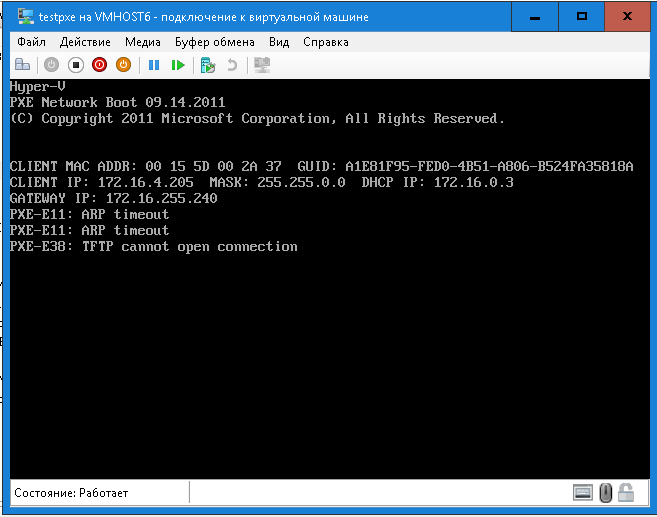Click inside the black PXE boot console

pyautogui.click(x=328, y=350)
